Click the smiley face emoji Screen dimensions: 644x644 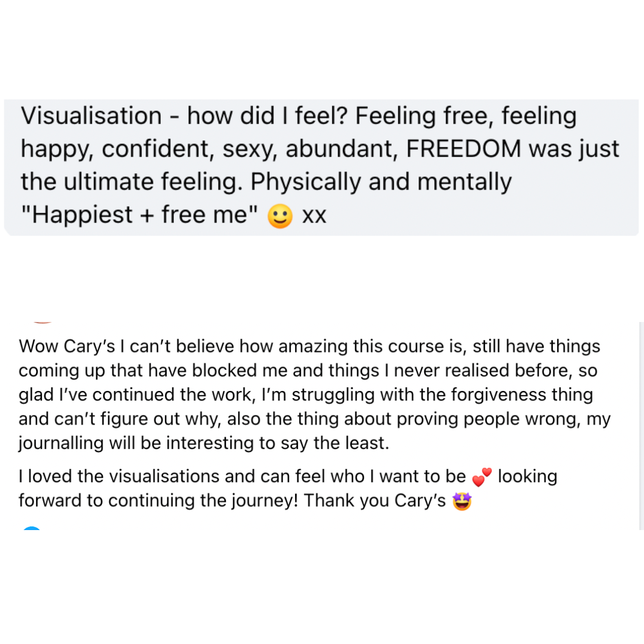click(279, 215)
